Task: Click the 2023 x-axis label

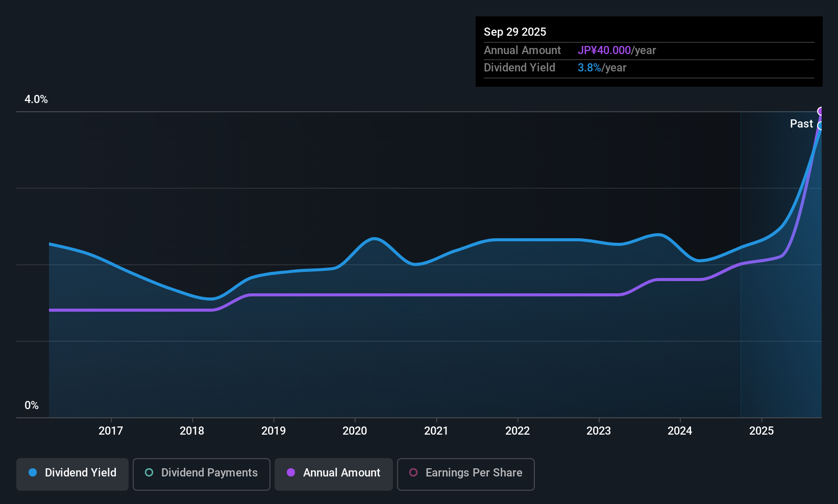Action: coord(599,431)
